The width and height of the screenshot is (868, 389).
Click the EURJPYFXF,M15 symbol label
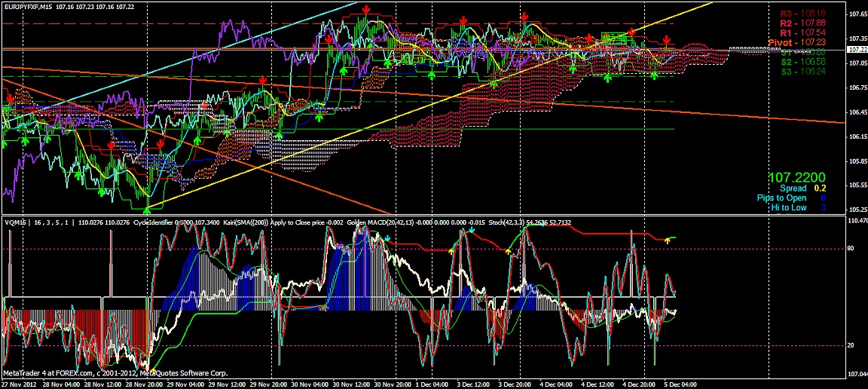pyautogui.click(x=29, y=5)
